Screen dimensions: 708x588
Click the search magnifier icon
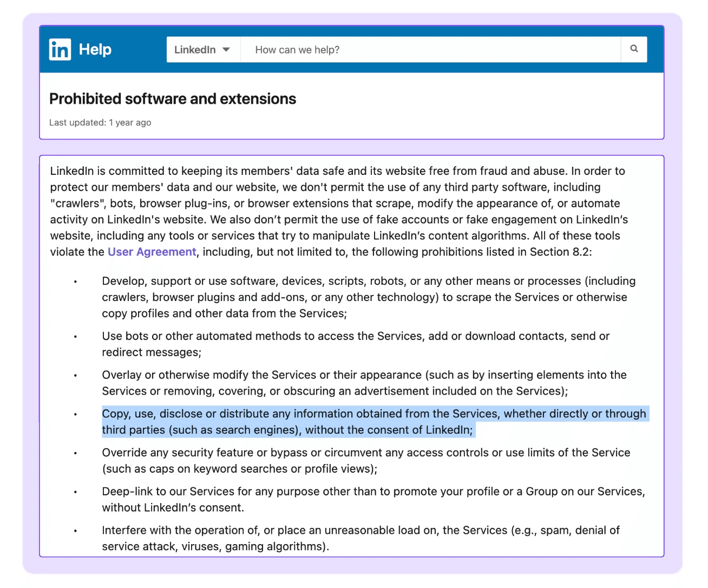tap(634, 49)
